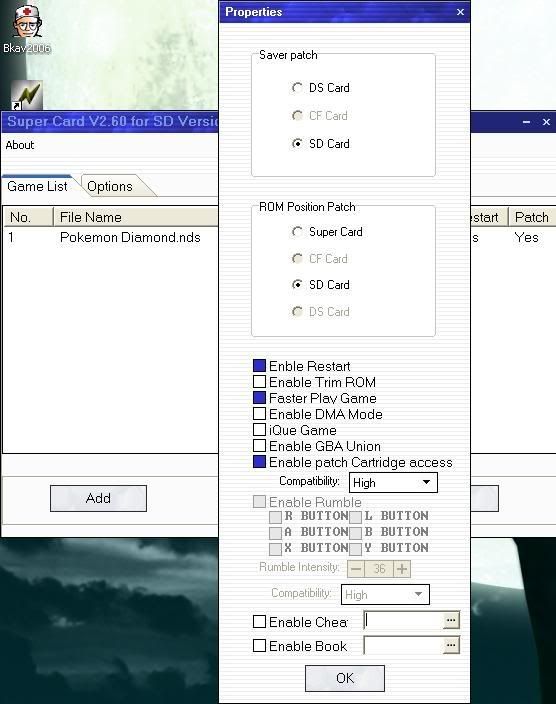Open the Bkav2006 desktop icon
The image size is (556, 704).
click(x=26, y=28)
